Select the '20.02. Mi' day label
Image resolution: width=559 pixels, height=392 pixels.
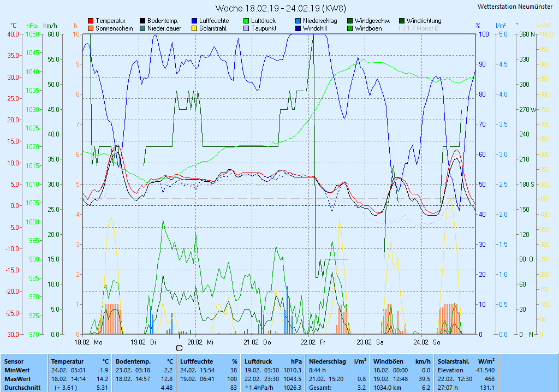click(200, 342)
